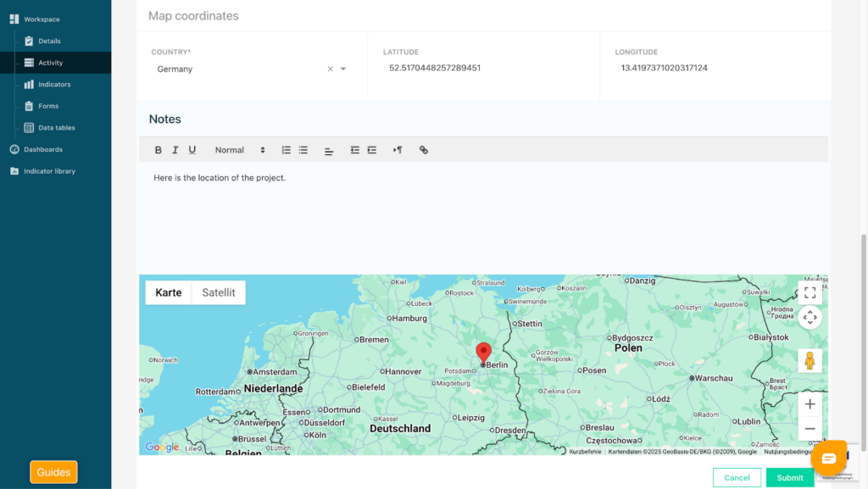
Task: Toggle bold formatting in Notes editor
Action: click(158, 150)
